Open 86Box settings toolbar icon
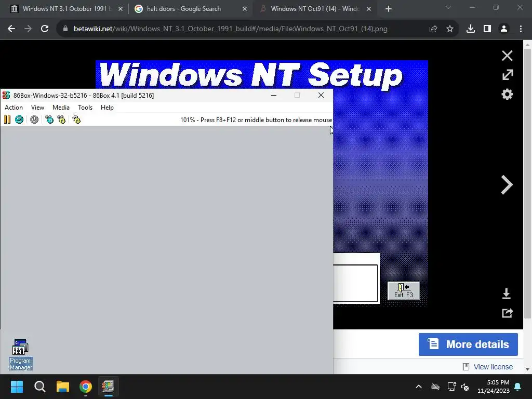Viewport: 532px width, 399px height. [76, 119]
